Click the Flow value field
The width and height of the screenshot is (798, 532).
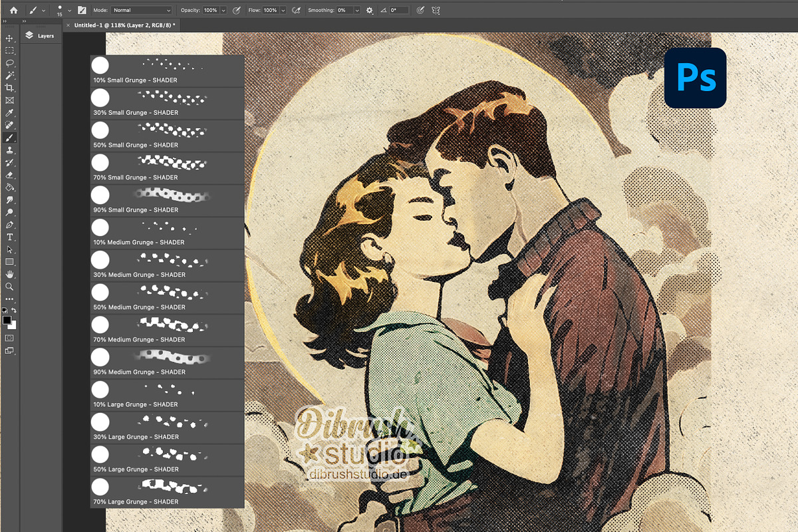point(271,11)
